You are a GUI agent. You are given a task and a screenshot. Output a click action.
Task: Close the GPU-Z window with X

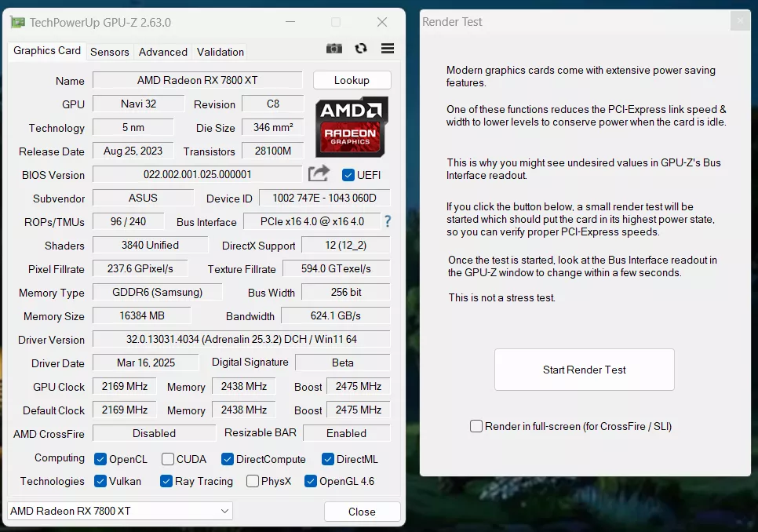pyautogui.click(x=382, y=22)
